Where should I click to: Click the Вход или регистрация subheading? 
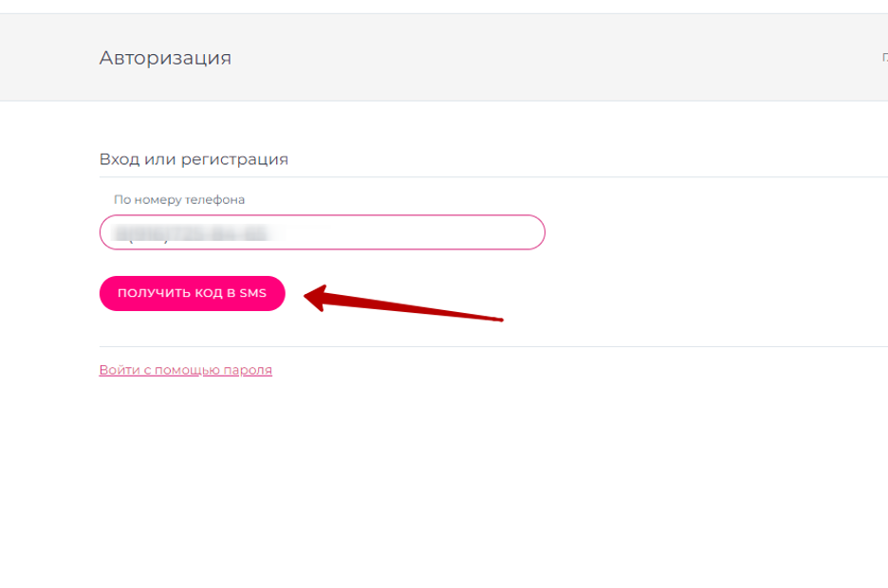pyautogui.click(x=194, y=159)
